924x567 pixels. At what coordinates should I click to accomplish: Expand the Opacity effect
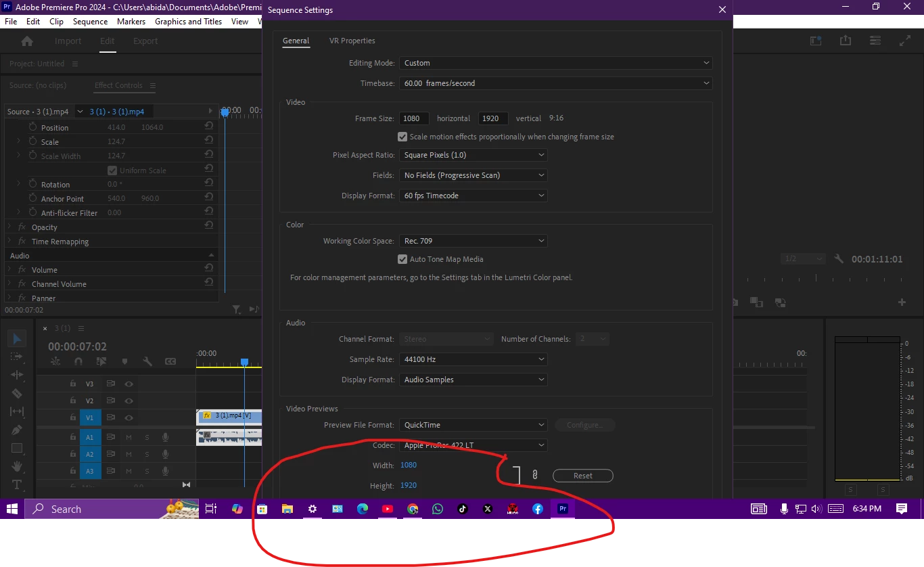click(x=9, y=227)
